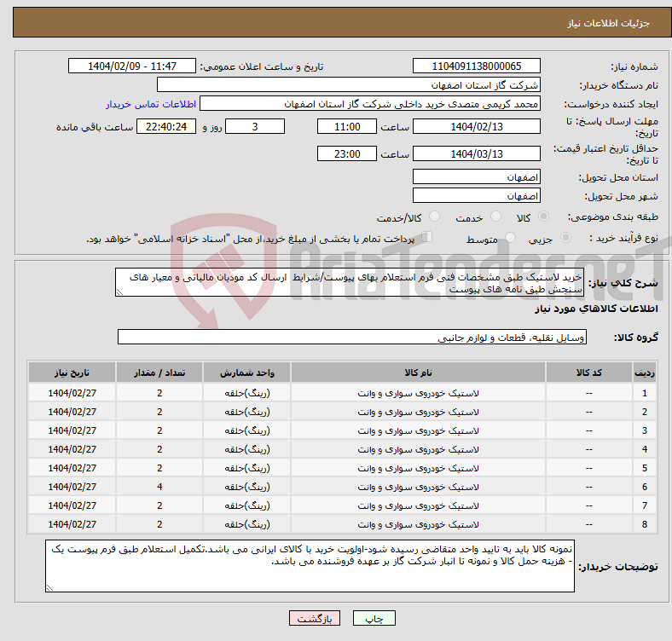Image resolution: width=672 pixels, height=641 pixels.
Task: Click the کد کالا column header
Action: click(x=589, y=372)
